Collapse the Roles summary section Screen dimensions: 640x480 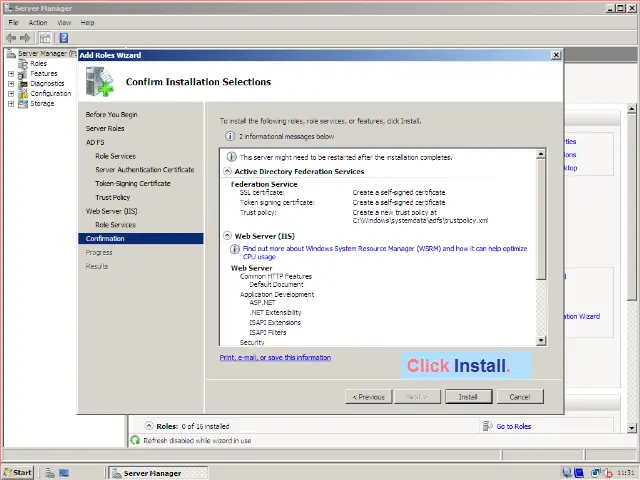click(x=149, y=426)
